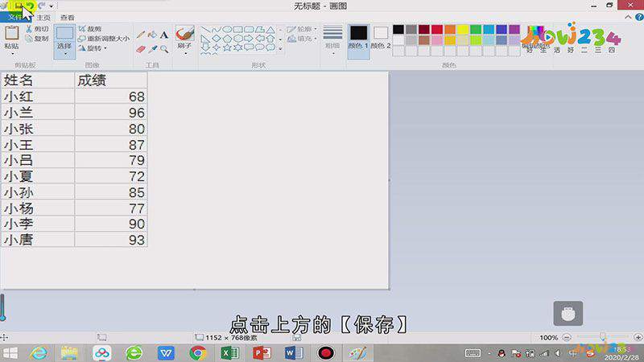644x362 pixels.
Task: Open the 填充 (Fill) dropdown
Action: [302, 39]
